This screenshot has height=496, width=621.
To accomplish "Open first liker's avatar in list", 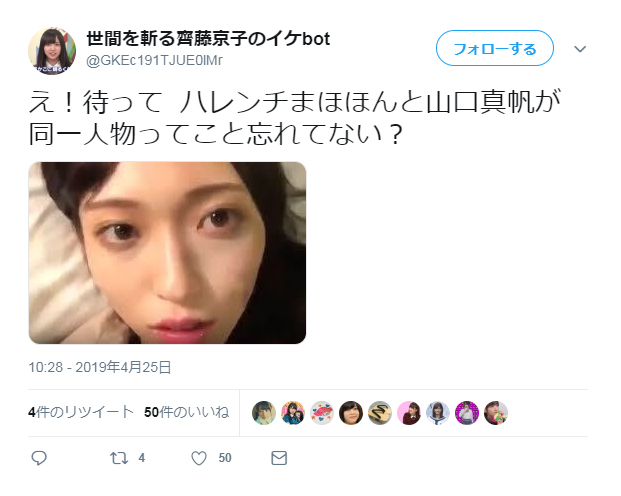I will pyautogui.click(x=264, y=413).
